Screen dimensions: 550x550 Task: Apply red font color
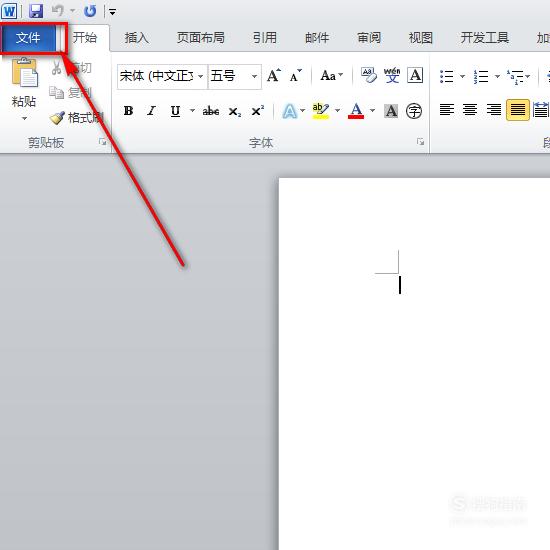[356, 111]
